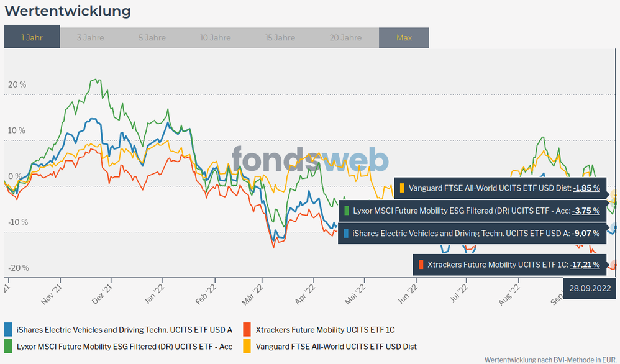
Task: Open the 10 Jahre time range
Action: coord(214,37)
